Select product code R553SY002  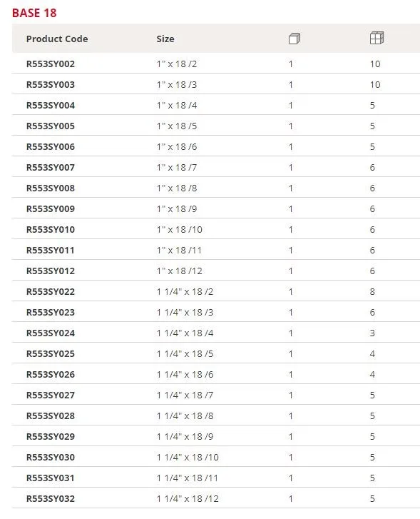50,64
